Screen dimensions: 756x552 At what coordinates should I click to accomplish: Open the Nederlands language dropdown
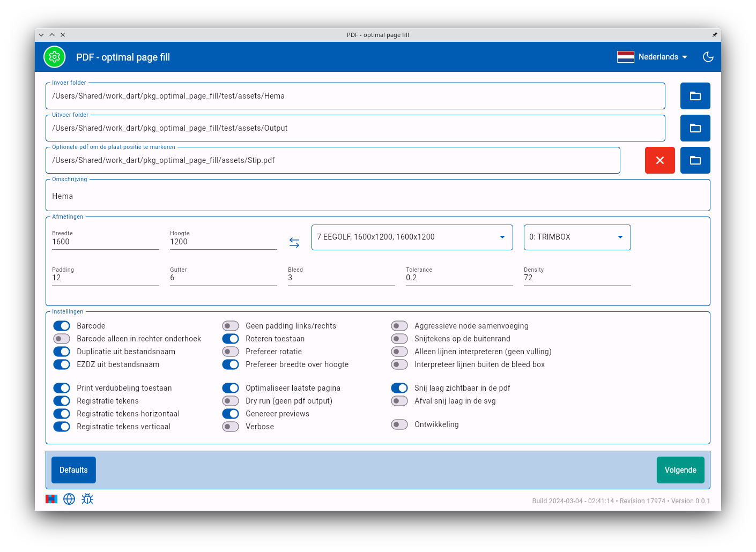tap(652, 57)
